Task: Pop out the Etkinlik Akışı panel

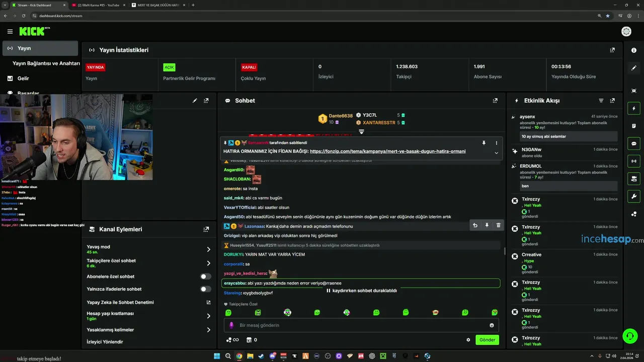Action: pyautogui.click(x=612, y=101)
